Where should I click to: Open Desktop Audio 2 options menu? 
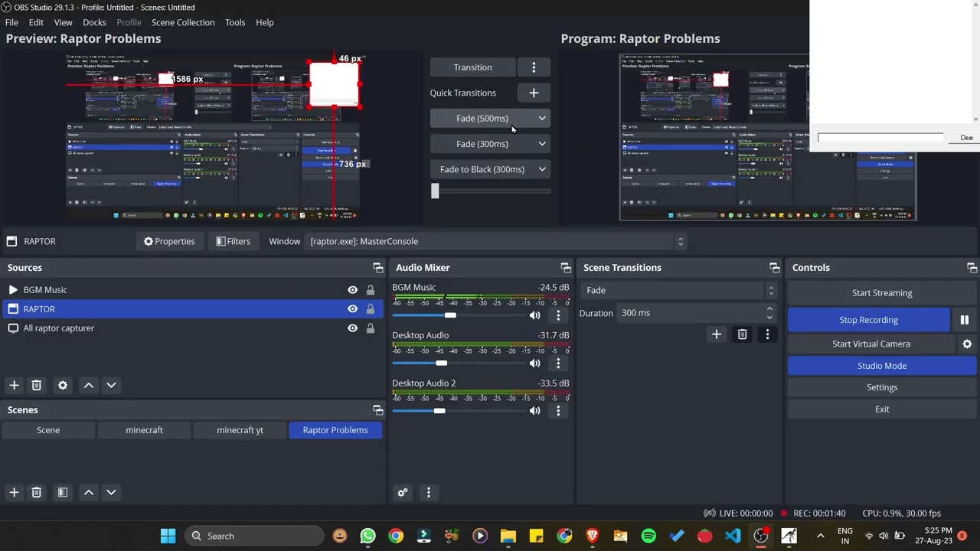point(558,411)
